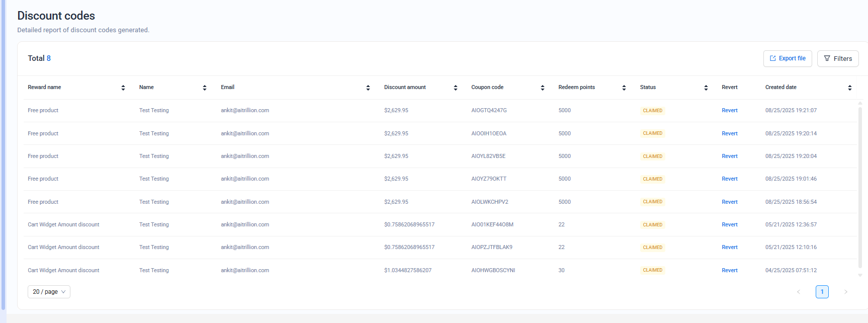Sort by Email using its arrow icon
The image size is (868, 323).
point(368,88)
